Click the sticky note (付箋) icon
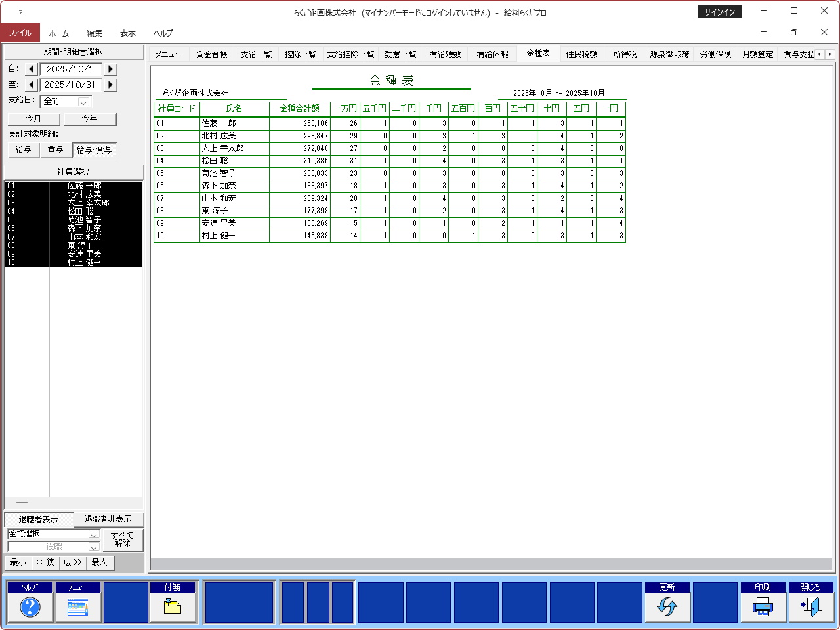 [x=173, y=607]
